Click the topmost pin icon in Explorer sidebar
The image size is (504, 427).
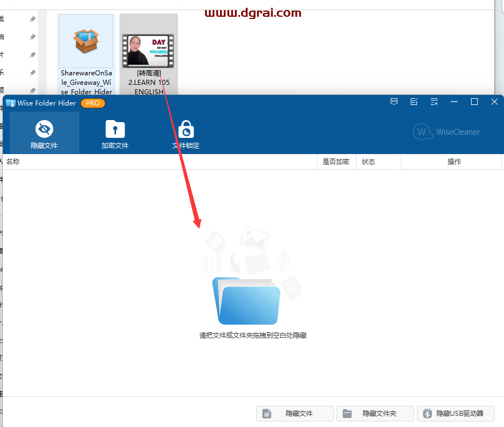pos(32,20)
